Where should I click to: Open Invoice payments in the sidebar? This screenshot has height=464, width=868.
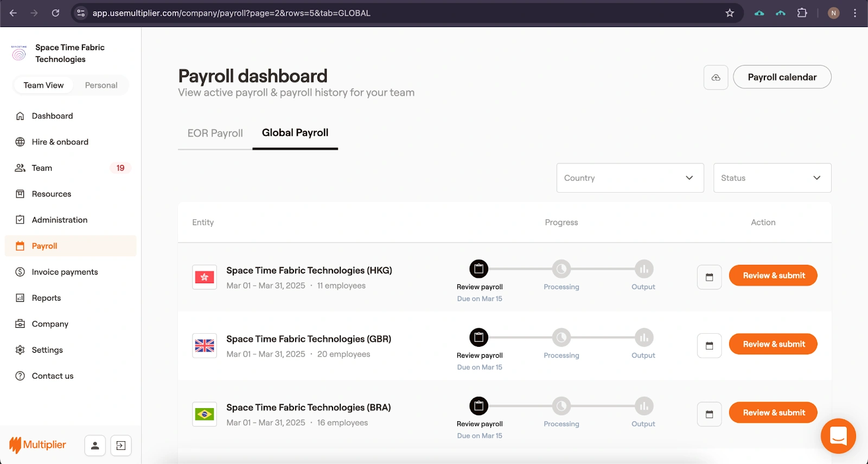pos(71,272)
